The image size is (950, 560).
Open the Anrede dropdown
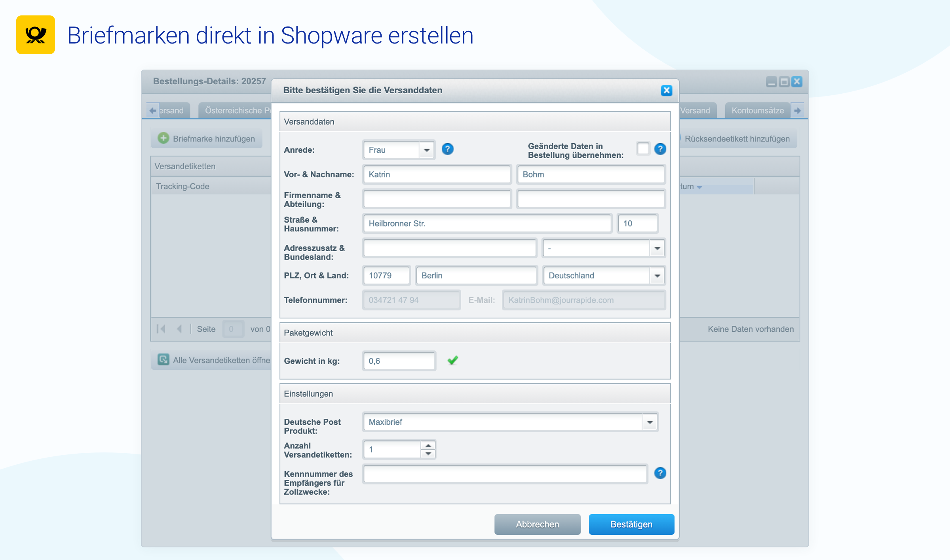pos(427,150)
